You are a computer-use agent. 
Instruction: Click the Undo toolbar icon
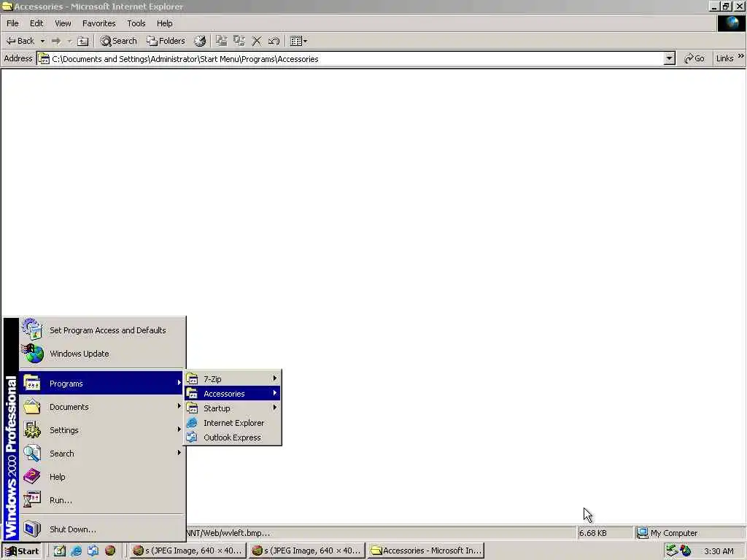coord(274,41)
